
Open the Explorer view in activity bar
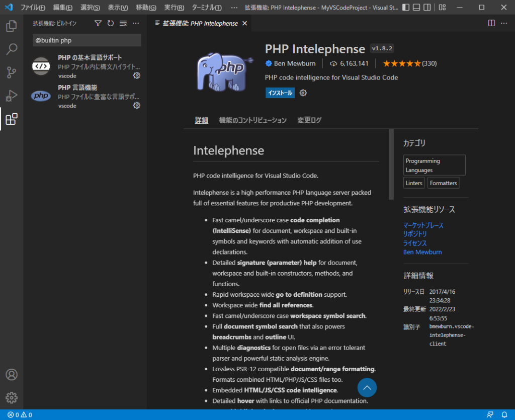pos(12,26)
